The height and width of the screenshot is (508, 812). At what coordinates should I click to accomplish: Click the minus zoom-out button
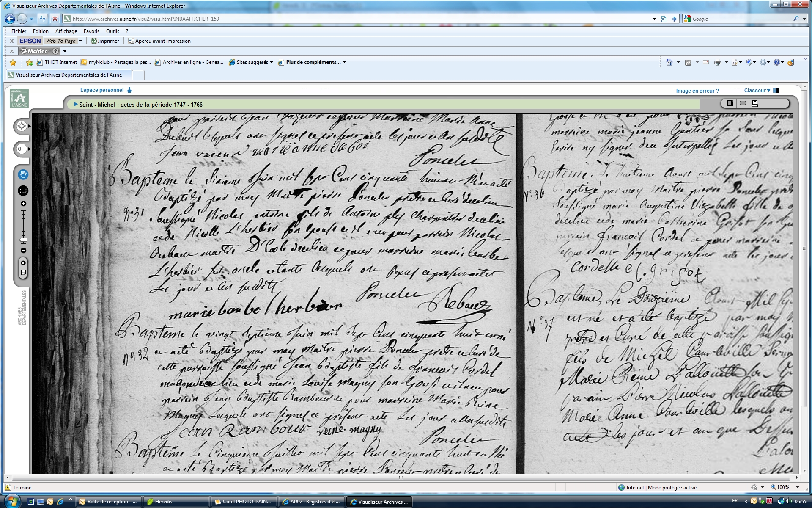(x=23, y=251)
